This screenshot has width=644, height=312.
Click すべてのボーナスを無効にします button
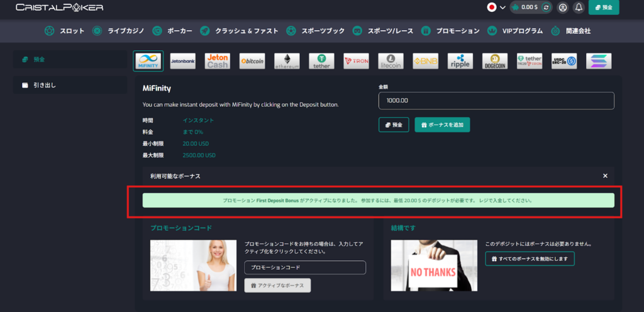[530, 259]
